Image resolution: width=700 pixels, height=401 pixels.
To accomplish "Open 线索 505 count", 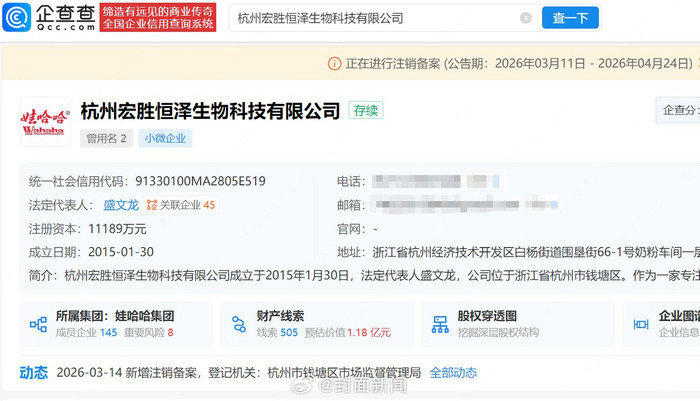I will click(277, 333).
